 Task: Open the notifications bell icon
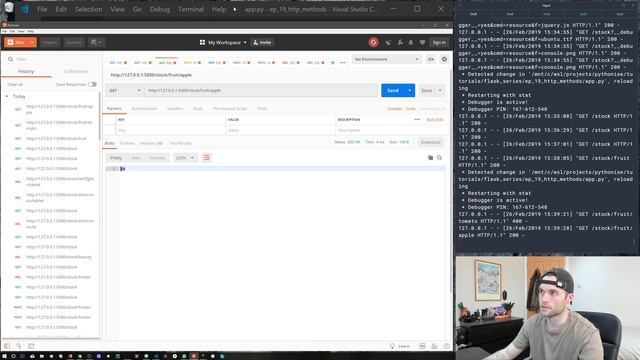pos(411,42)
